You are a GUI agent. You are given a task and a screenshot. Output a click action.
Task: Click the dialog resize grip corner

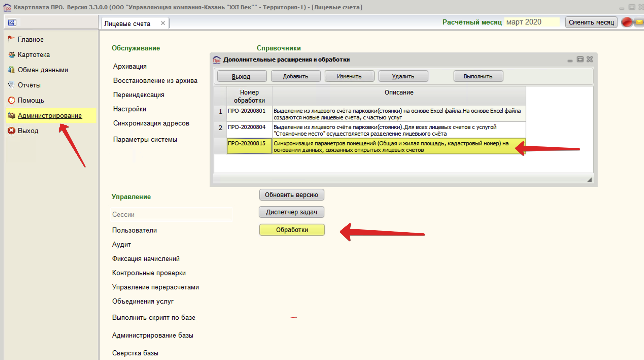coord(589,180)
